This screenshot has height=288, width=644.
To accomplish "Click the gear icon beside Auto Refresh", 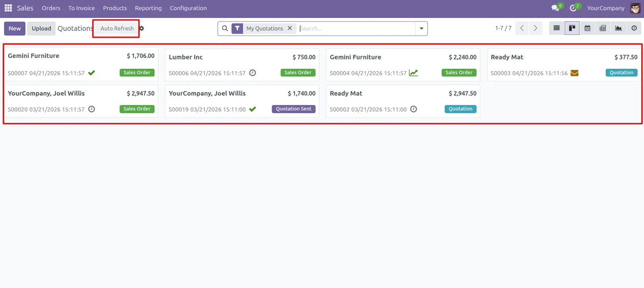I will pyautogui.click(x=142, y=29).
